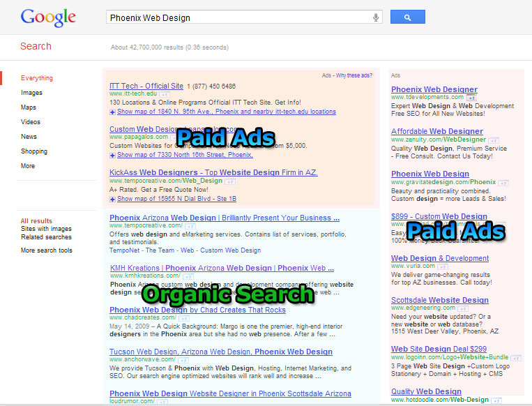The image size is (532, 406).
Task: Click +1 button beside logoinn.com/Logo+Website+Bundle
Action: pos(516,358)
